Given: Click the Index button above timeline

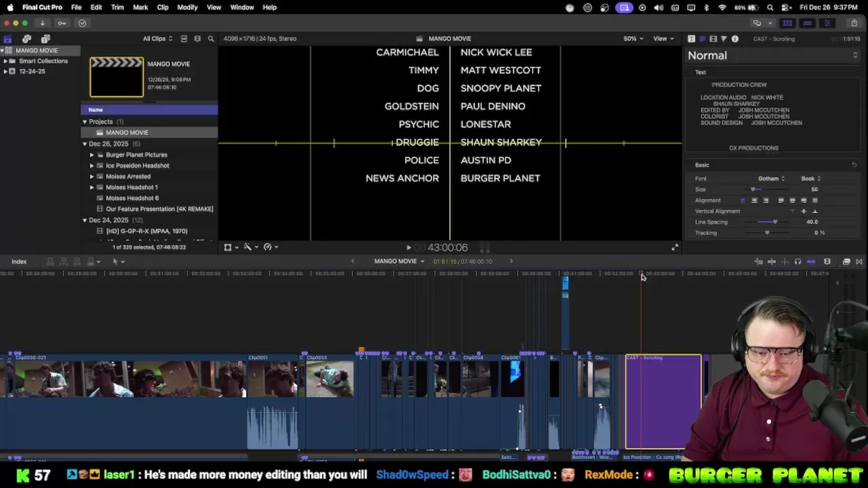Looking at the screenshot, I should pos(19,262).
